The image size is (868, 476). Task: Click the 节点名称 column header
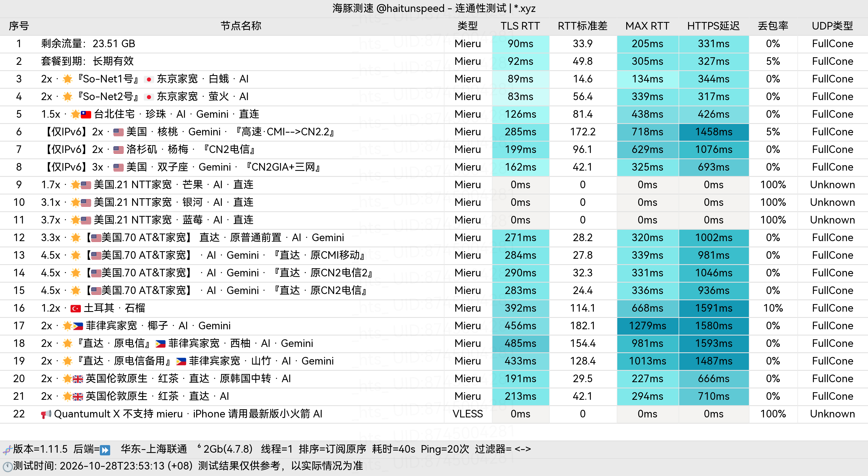pos(241,26)
